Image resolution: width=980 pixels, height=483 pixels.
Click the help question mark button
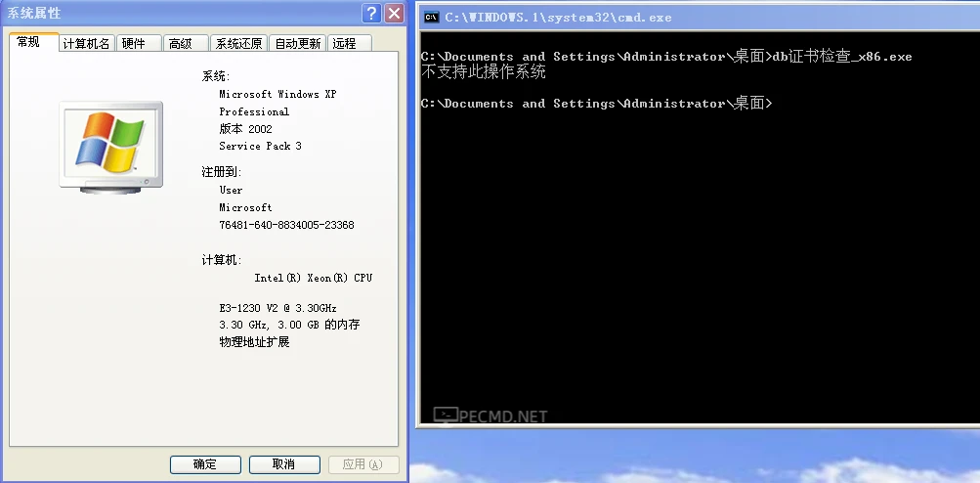tap(371, 13)
